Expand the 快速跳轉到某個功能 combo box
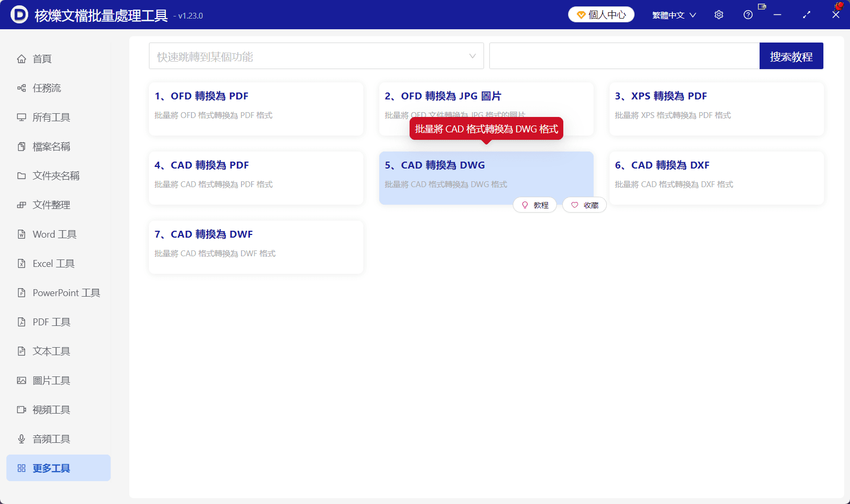The height and width of the screenshot is (504, 850). click(x=316, y=56)
